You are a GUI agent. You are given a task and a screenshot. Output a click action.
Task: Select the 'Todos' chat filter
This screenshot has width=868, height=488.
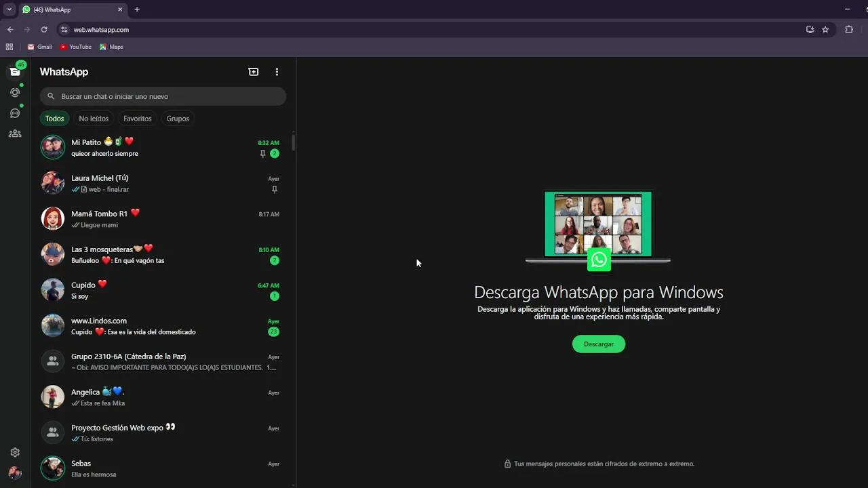point(54,119)
